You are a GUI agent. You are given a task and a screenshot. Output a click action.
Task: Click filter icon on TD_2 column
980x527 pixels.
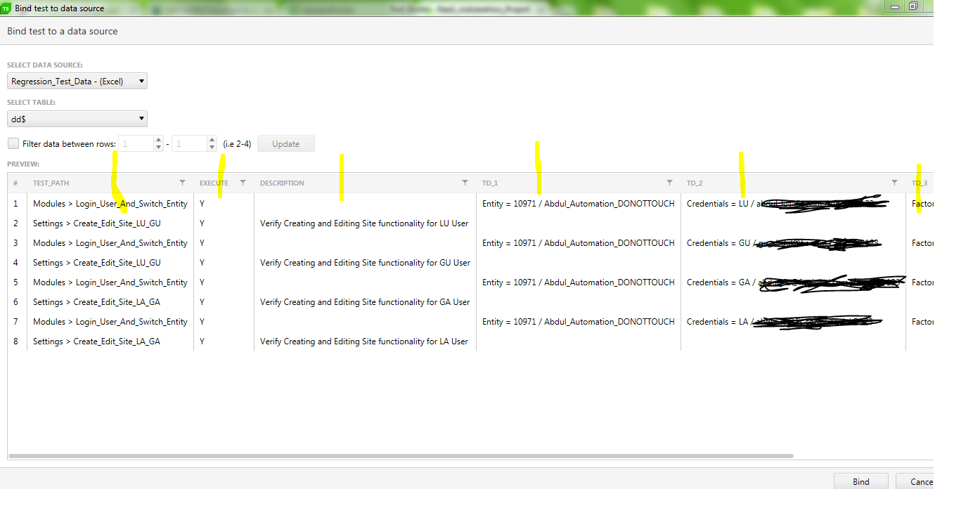894,183
